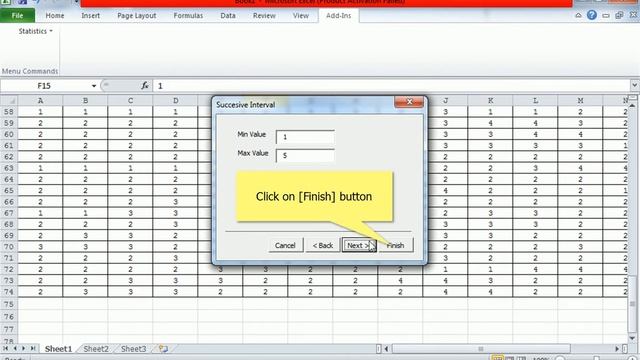Select row 58 header

coord(9,111)
